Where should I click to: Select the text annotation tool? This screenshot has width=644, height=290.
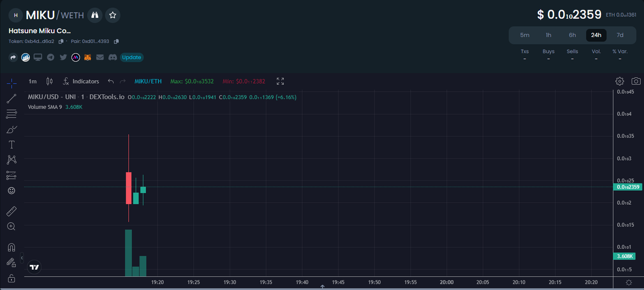pyautogui.click(x=11, y=145)
